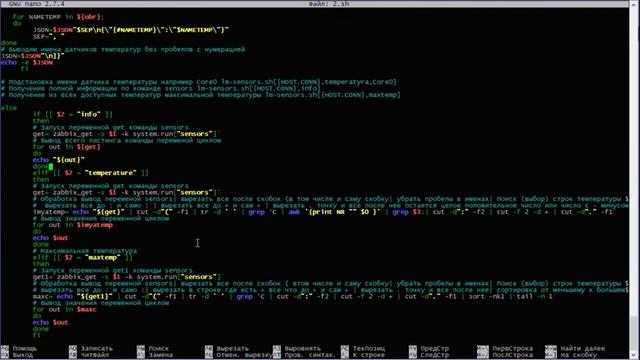The width and height of the screenshot is (640, 360).
Task: Click the green cursor block after done
Action: [51, 166]
